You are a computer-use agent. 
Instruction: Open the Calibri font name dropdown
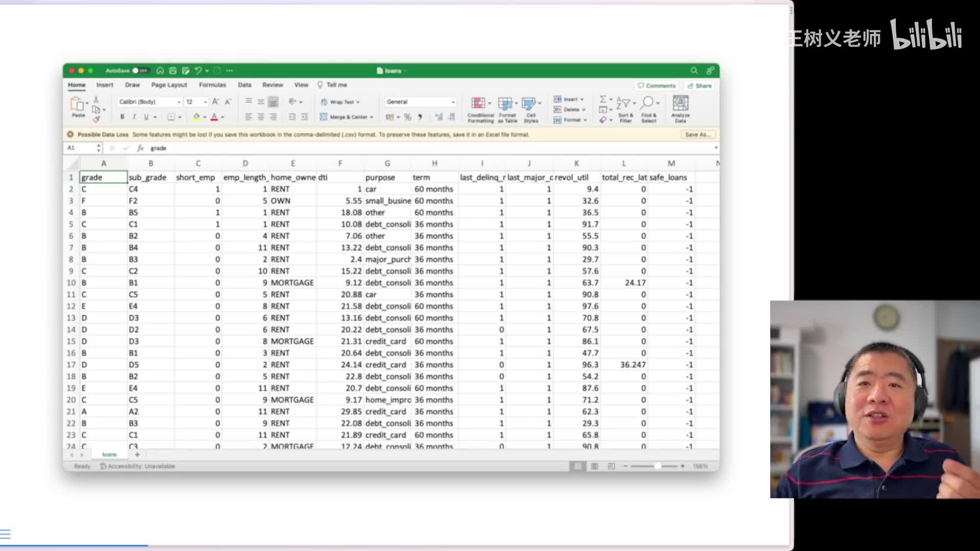pyautogui.click(x=179, y=102)
